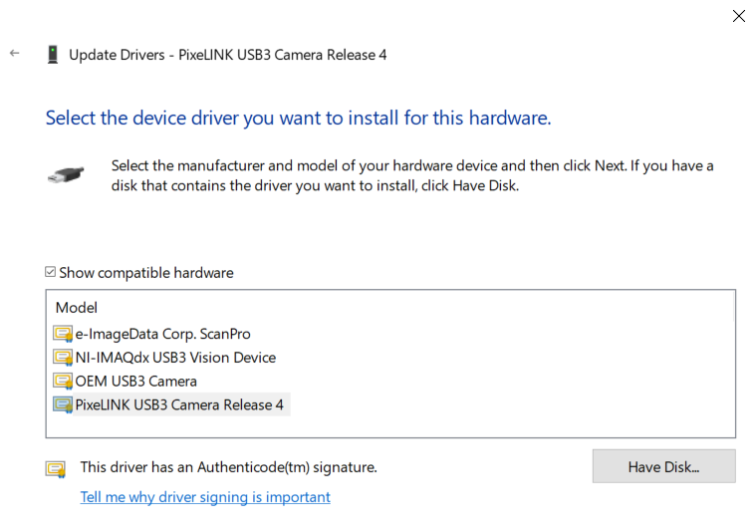Open Tell me why driver signing is important
Screen dimensions: 756x532
pos(205,497)
